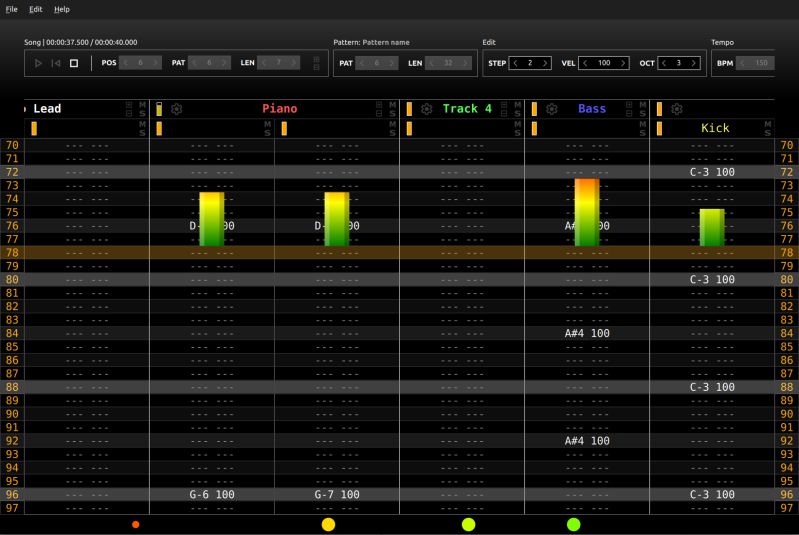
Task: Mute the Lead track
Action: [x=142, y=104]
